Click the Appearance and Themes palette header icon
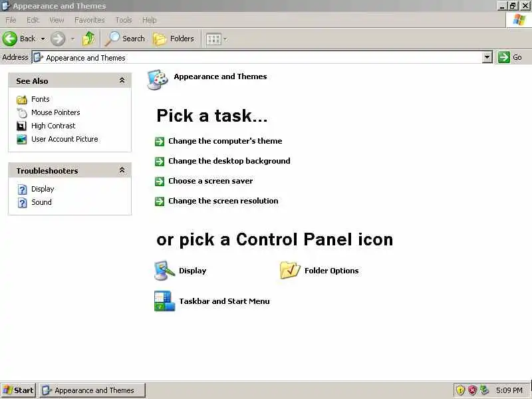Image resolution: width=532 pixels, height=399 pixels. [158, 80]
